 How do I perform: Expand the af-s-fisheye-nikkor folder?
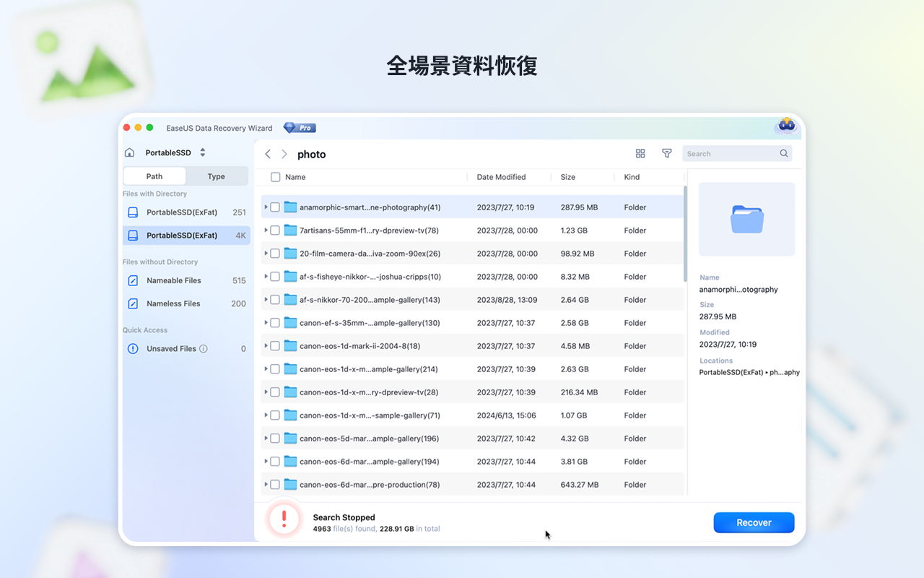pos(266,277)
